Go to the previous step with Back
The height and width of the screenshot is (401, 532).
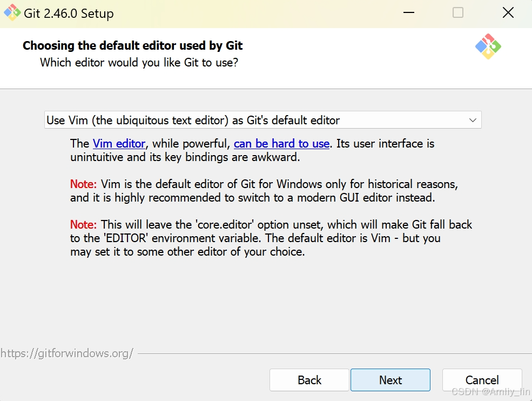309,380
